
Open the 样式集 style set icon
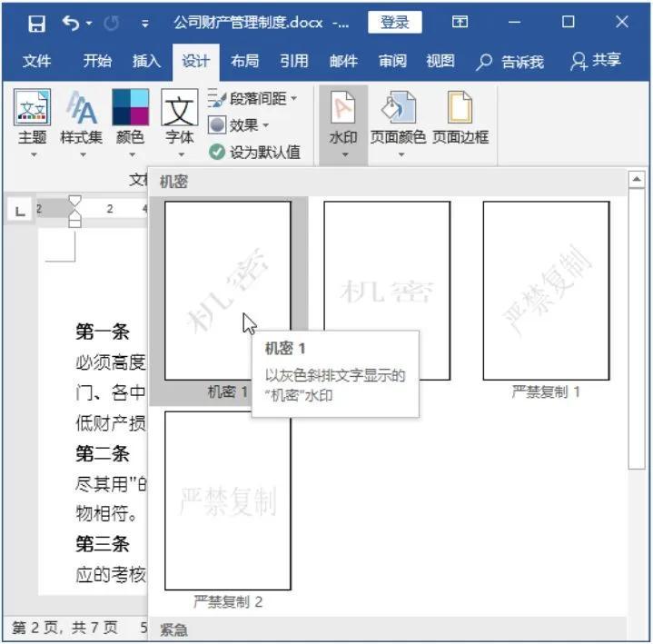click(x=82, y=107)
